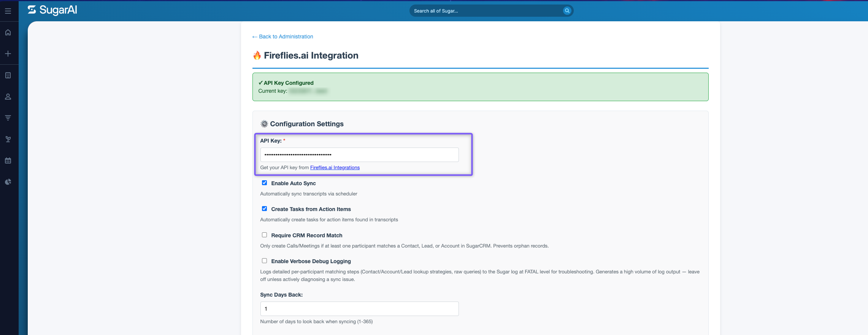Check Require CRM Record Match
Screen dimensions: 868x335
click(x=264, y=235)
